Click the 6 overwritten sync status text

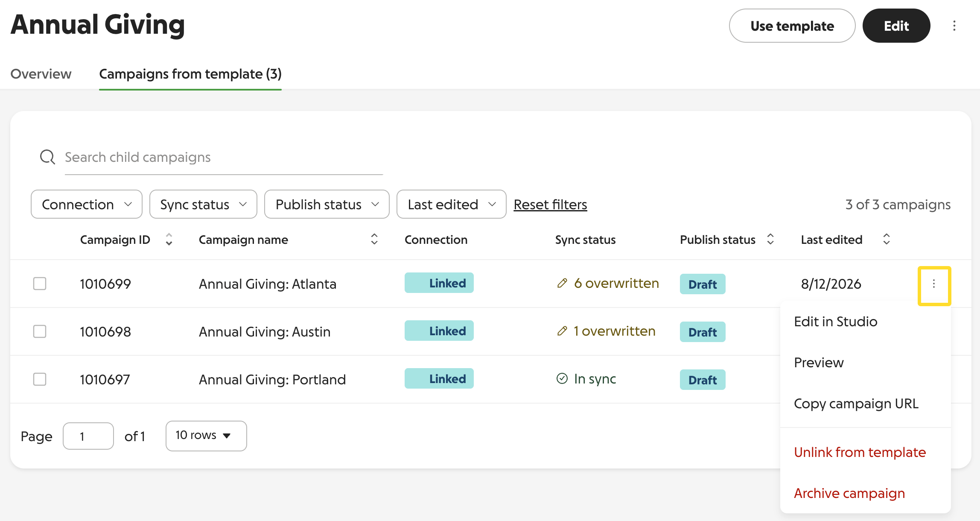(x=616, y=283)
